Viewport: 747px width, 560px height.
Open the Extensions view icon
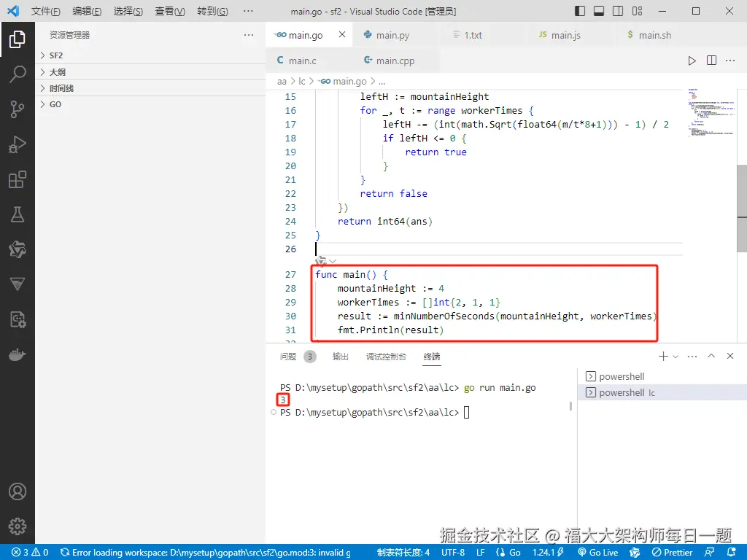18,179
